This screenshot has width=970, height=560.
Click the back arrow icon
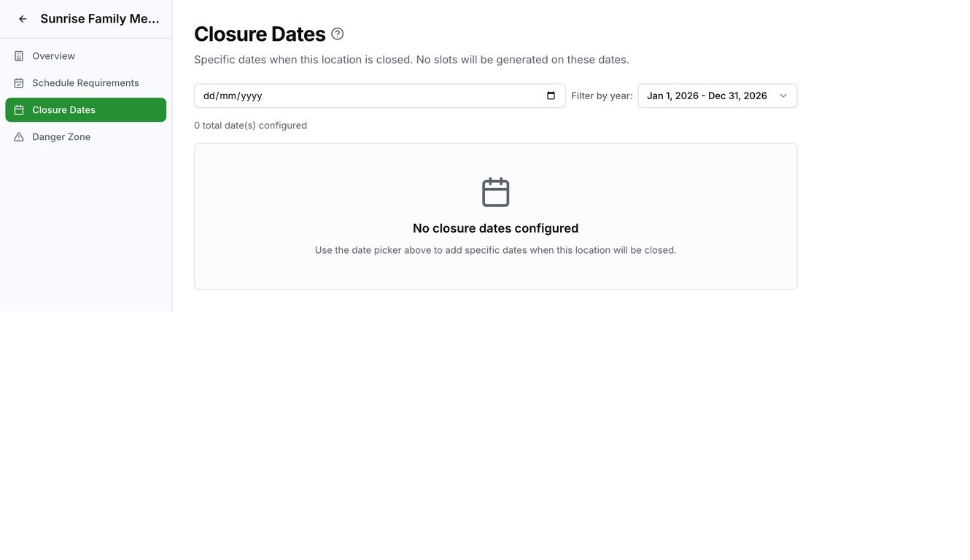[23, 19]
